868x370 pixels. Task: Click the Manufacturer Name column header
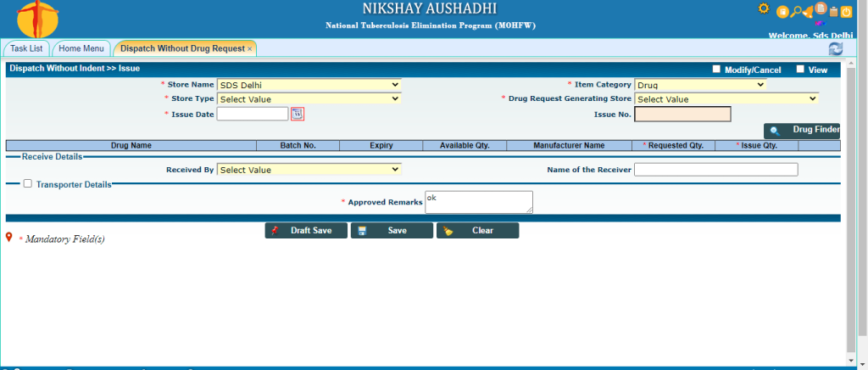click(569, 146)
